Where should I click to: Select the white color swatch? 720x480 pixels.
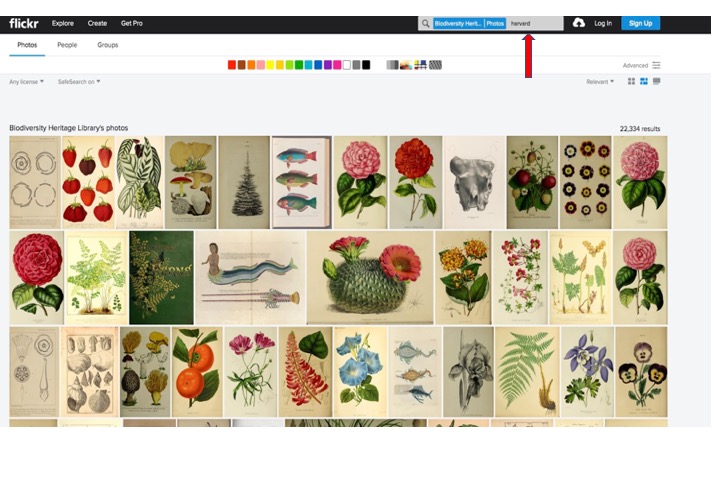pos(347,65)
